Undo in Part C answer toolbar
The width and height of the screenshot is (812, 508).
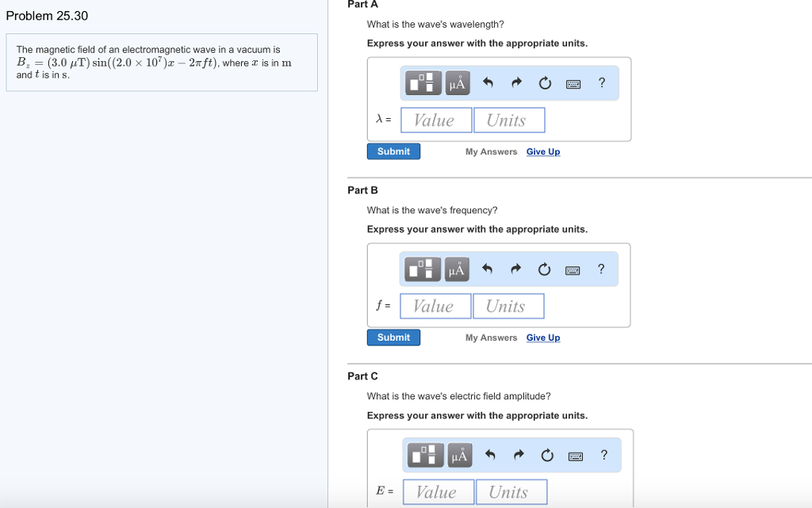[490, 455]
